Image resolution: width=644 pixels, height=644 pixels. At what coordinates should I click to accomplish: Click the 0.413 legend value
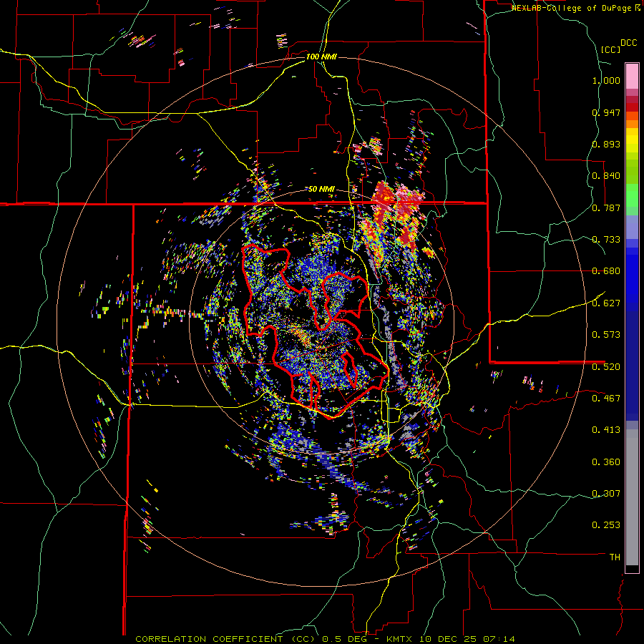(x=606, y=430)
